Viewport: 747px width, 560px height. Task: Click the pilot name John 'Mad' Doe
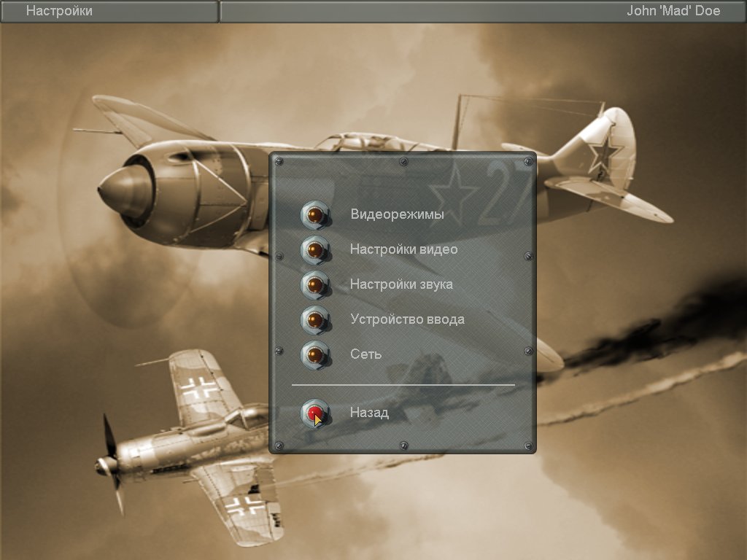(x=673, y=11)
